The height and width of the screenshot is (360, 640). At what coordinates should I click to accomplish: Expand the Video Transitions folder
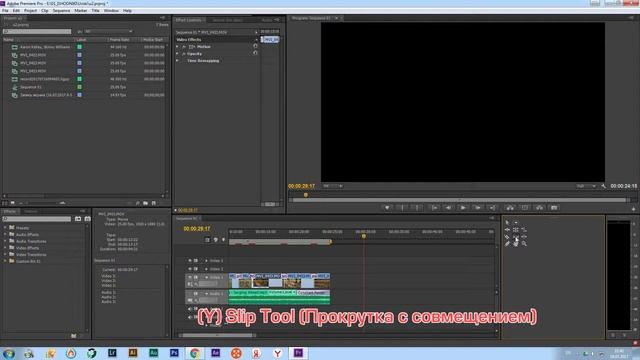coord(5,254)
